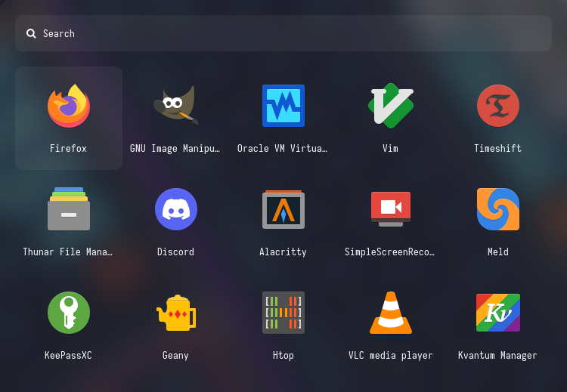567x392 pixels.
Task: Click the Firefox text label
Action: point(69,149)
